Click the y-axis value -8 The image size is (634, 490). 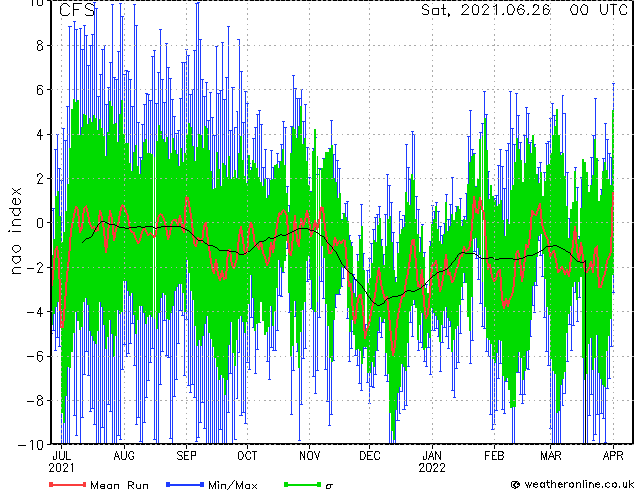(x=35, y=401)
